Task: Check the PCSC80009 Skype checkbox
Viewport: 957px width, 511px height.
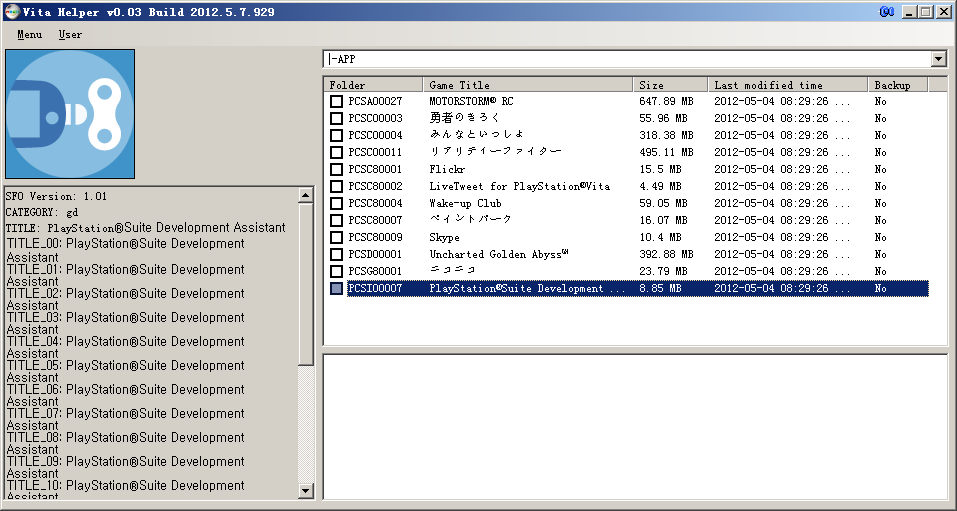Action: (336, 237)
